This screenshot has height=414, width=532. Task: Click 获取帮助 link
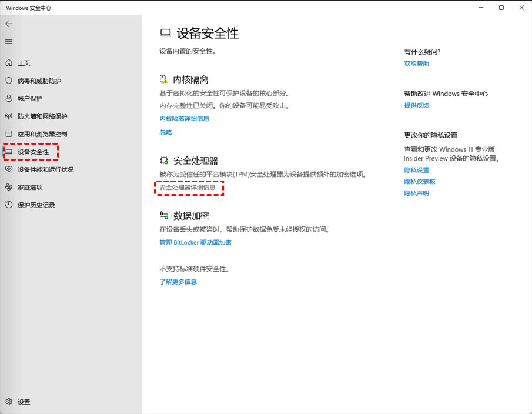click(416, 64)
